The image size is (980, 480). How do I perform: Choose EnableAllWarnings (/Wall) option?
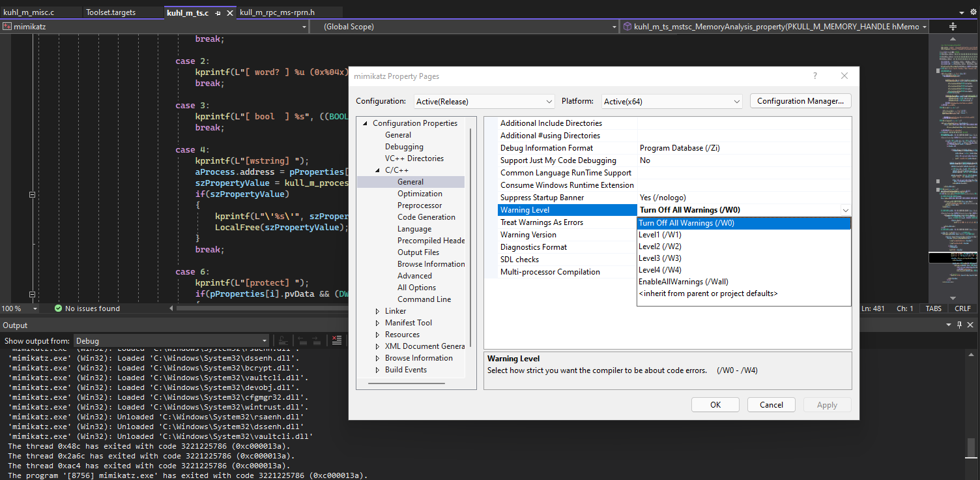[x=744, y=282]
